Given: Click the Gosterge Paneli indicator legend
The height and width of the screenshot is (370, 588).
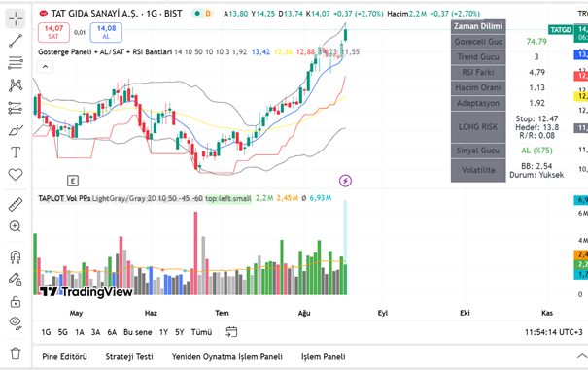Looking at the screenshot, I should click(105, 52).
